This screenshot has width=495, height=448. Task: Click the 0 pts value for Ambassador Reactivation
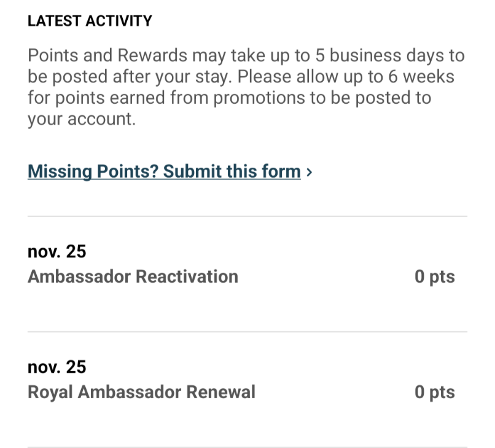[435, 277]
